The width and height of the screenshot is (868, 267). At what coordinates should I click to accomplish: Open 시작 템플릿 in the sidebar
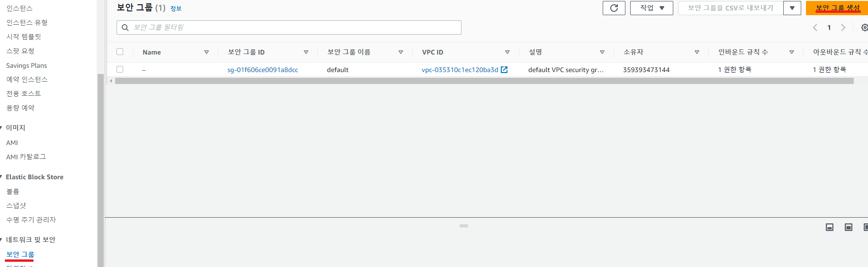pos(24,37)
